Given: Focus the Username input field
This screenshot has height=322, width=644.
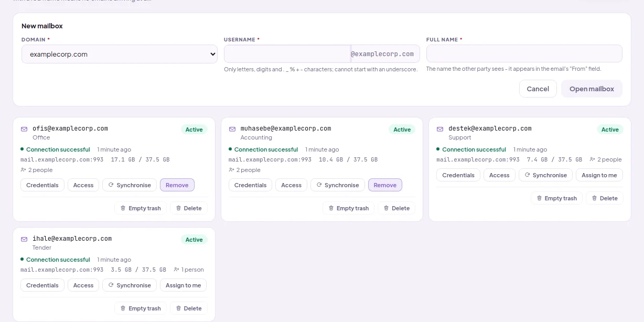Looking at the screenshot, I should point(287,54).
